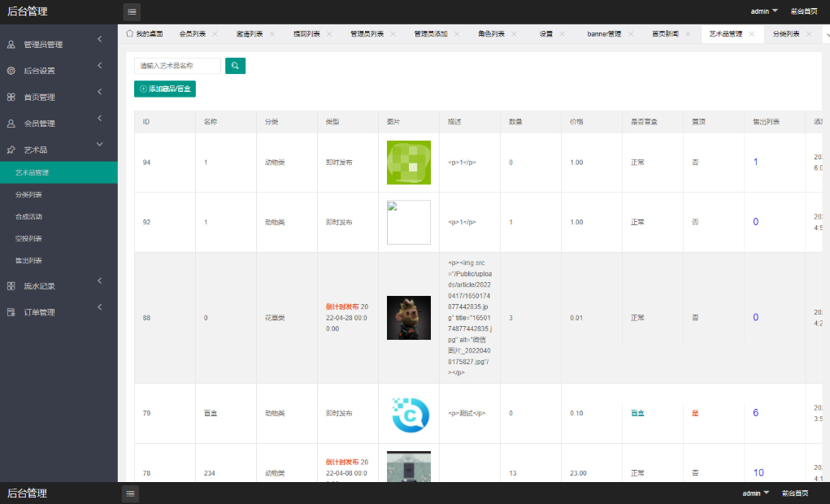830x504 pixels.
Task: Click the 首页管理 clover icon in sidebar
Action: tap(11, 97)
